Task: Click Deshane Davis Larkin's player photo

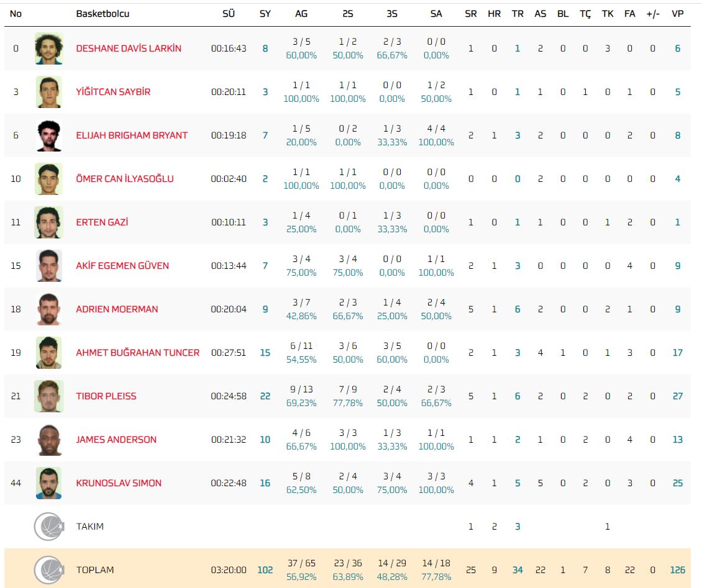Action: pyautogui.click(x=48, y=48)
